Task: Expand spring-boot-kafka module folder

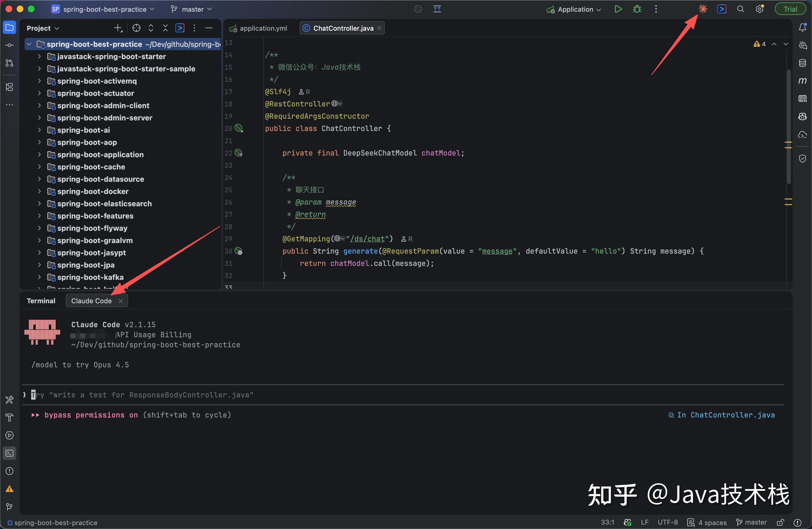Action: point(39,277)
